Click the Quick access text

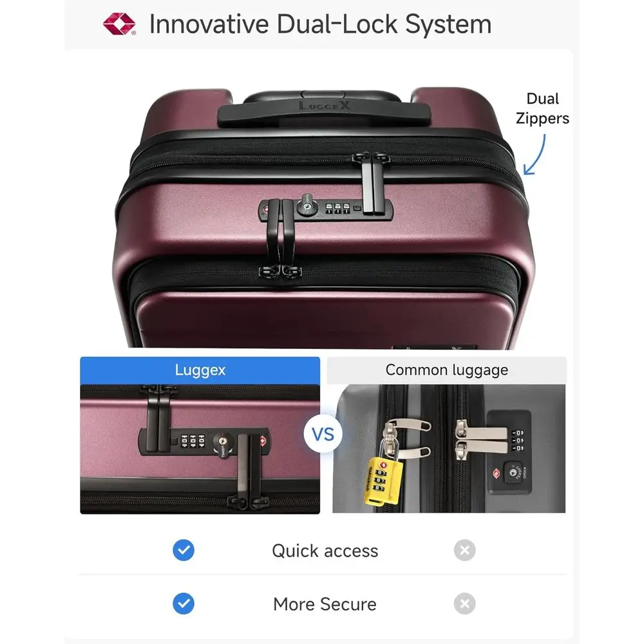325,551
